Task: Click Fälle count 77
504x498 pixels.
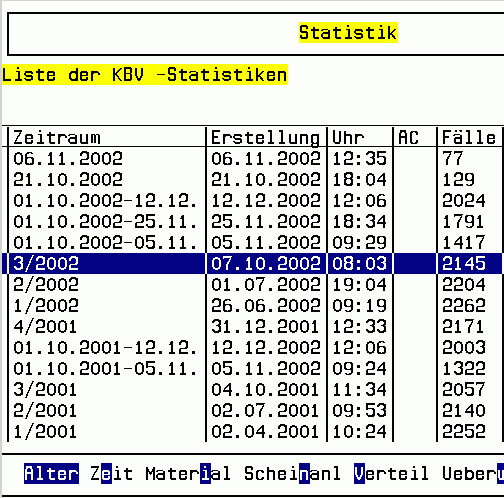Action: coord(453,158)
